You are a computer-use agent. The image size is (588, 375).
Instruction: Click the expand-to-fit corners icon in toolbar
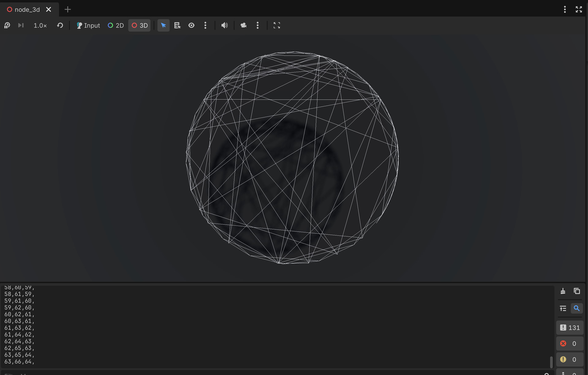[277, 25]
